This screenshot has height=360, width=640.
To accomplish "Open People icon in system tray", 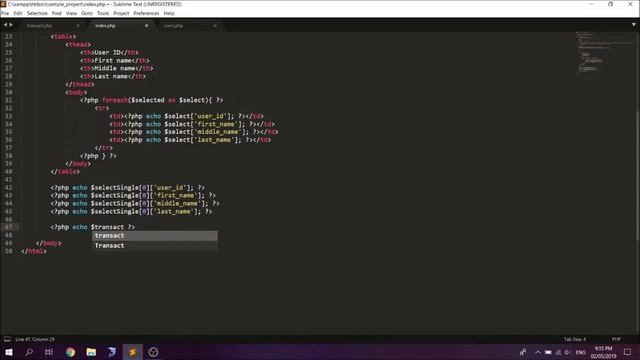I will (523, 352).
